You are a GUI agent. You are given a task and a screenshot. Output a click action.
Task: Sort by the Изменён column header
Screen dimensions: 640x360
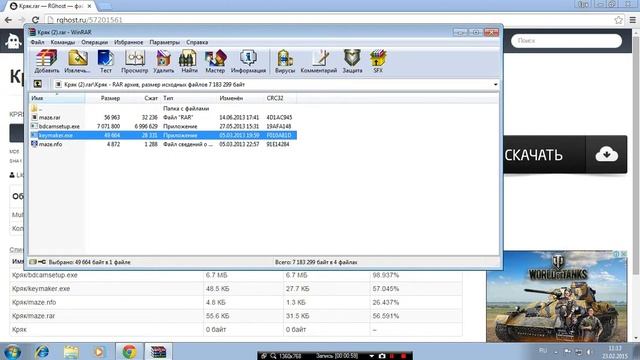pyautogui.click(x=240, y=98)
